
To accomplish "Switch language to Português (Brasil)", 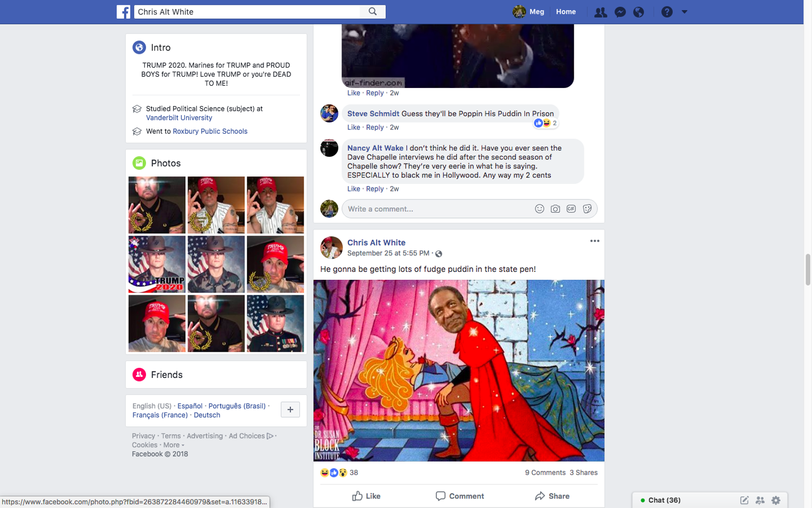I will coord(237,406).
